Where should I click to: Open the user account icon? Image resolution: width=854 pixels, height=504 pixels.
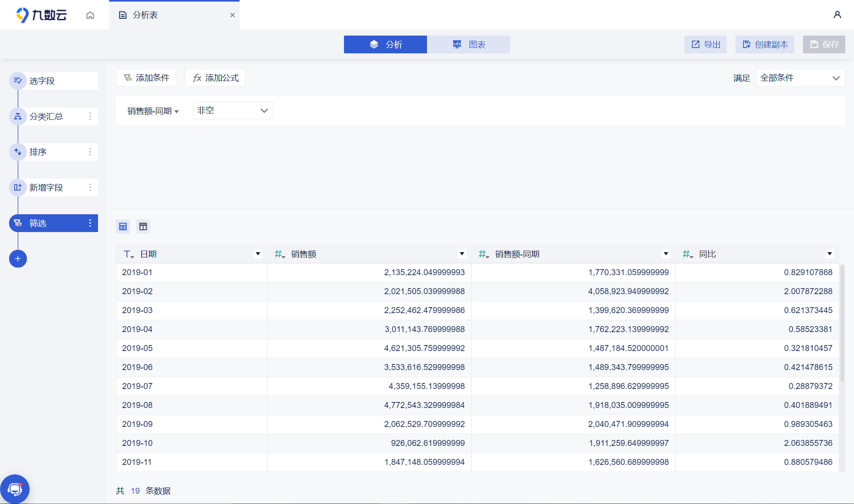837,15
